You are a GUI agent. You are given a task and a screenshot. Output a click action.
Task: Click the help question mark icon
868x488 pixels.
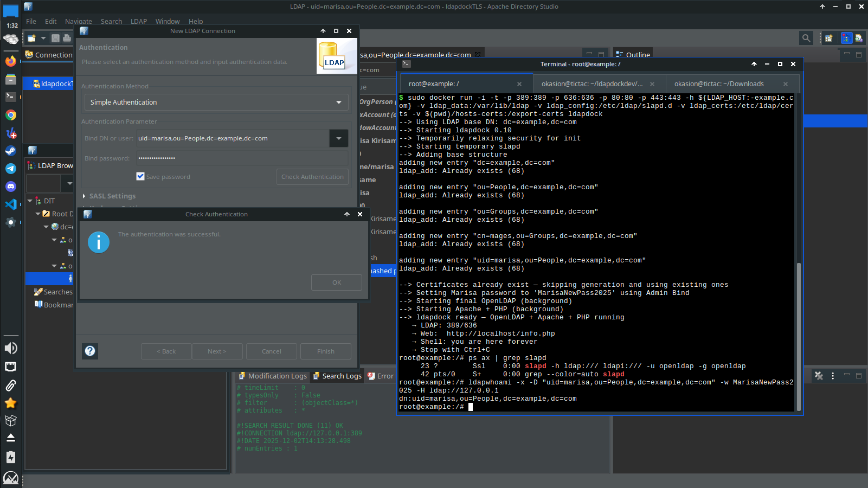[x=90, y=351]
